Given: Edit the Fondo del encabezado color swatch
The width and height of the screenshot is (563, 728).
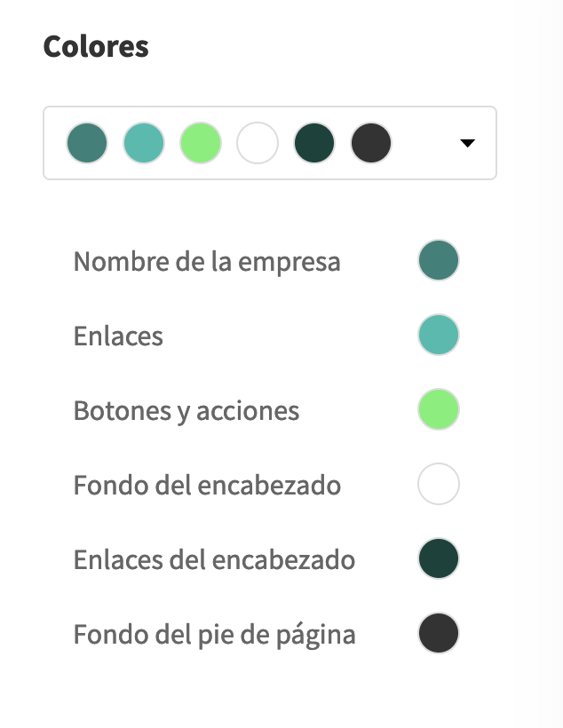Looking at the screenshot, I should (438, 486).
